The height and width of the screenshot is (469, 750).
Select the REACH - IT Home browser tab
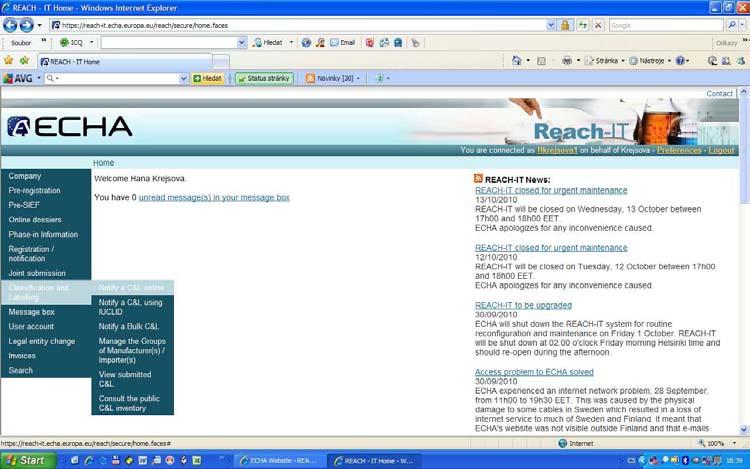tap(125, 62)
